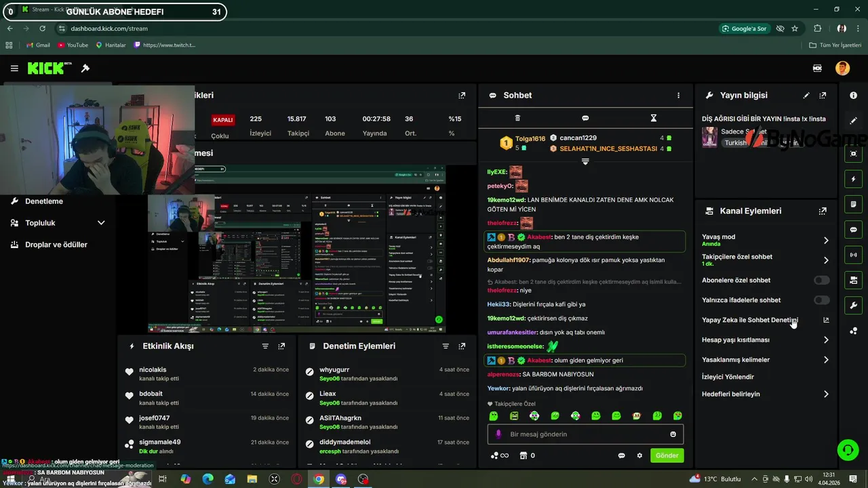Toggle the broadcast signal widget in right sidebar
Screen dimensions: 868x488
coord(853,255)
